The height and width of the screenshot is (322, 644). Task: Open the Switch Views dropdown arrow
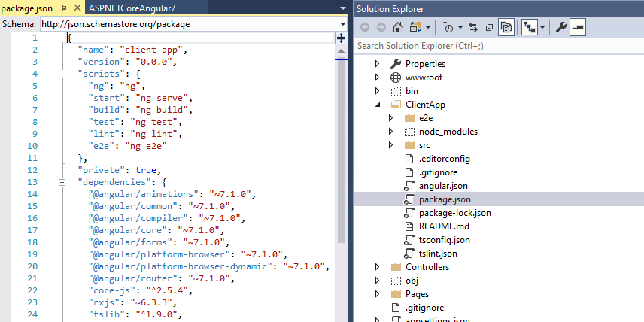click(x=428, y=28)
